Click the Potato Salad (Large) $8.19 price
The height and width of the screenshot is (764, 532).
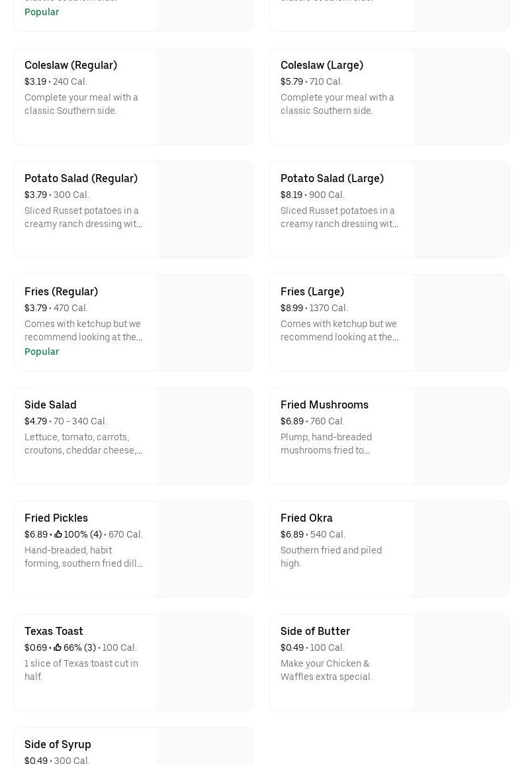291,195
